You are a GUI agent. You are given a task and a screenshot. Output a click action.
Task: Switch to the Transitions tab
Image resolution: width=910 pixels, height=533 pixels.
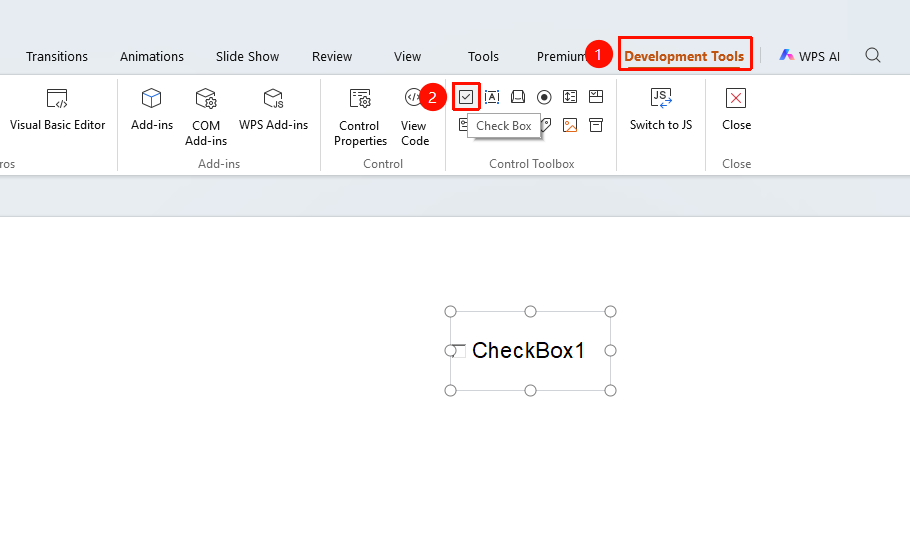[x=57, y=56]
